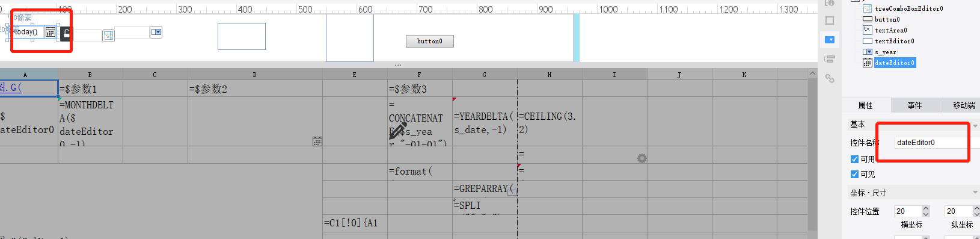Screen dimensions: 980x239
Task: Select the tall empty text editor widget
Action: tap(350, 38)
